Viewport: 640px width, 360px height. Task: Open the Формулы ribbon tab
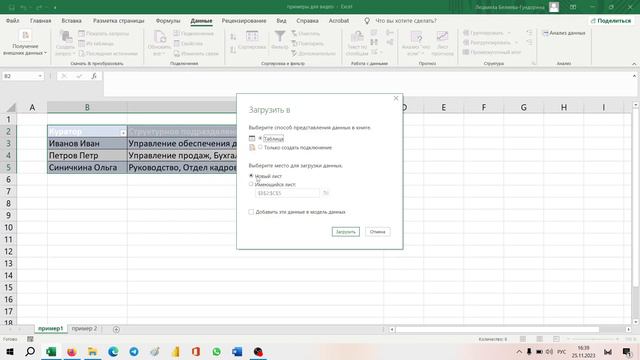[x=168, y=20]
